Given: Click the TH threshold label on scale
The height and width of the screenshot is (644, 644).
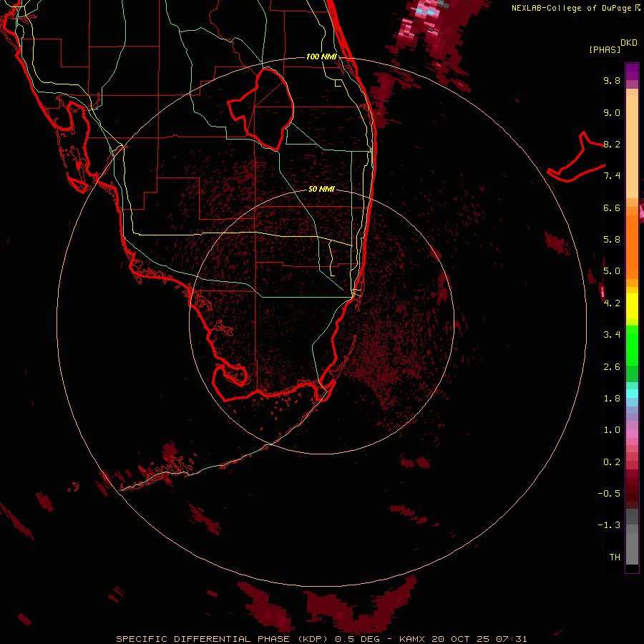Looking at the screenshot, I should [x=615, y=557].
